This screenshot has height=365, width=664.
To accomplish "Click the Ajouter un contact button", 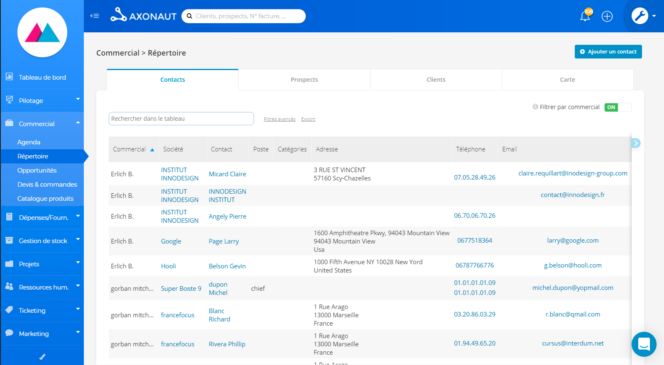I will pos(608,52).
